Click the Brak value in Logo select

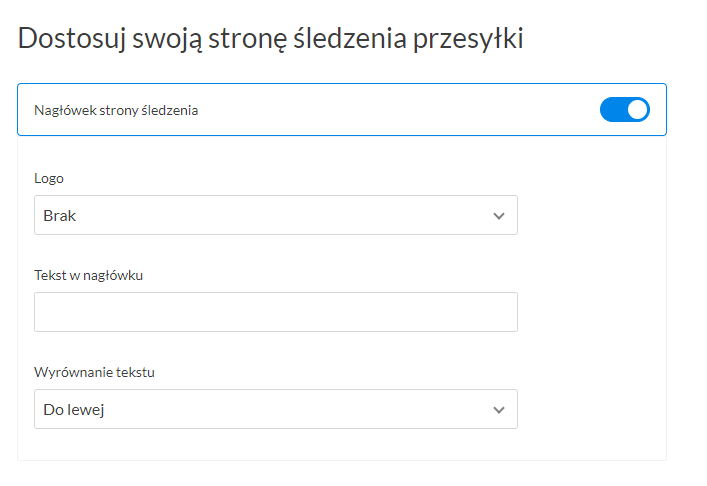coord(60,216)
